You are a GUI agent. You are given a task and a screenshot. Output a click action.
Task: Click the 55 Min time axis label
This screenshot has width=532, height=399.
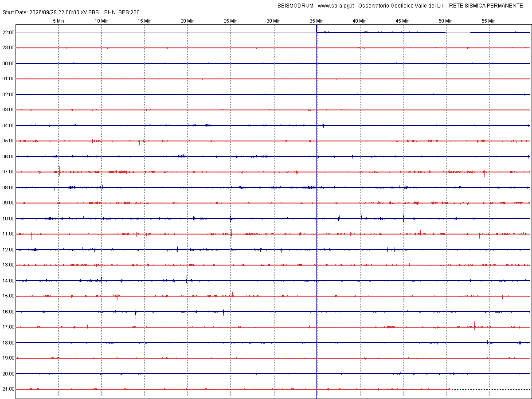pyautogui.click(x=489, y=21)
